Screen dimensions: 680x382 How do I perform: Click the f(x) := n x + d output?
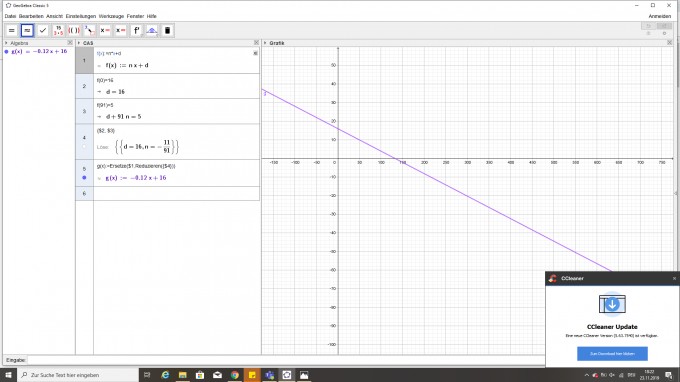pyautogui.click(x=127, y=65)
